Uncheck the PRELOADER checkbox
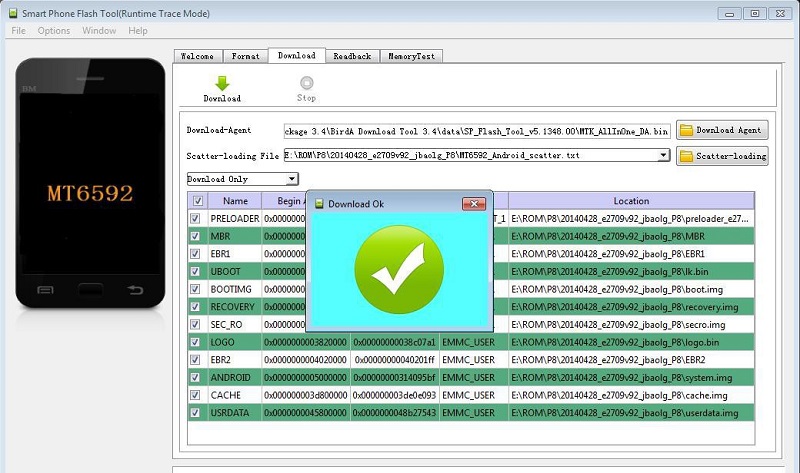The width and height of the screenshot is (800, 473). pyautogui.click(x=195, y=218)
